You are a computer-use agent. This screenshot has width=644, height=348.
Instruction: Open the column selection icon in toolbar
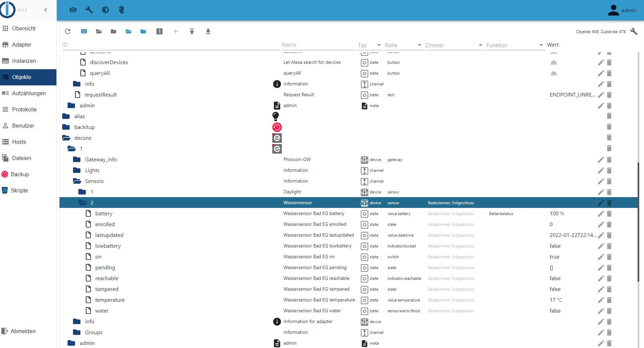click(84, 31)
